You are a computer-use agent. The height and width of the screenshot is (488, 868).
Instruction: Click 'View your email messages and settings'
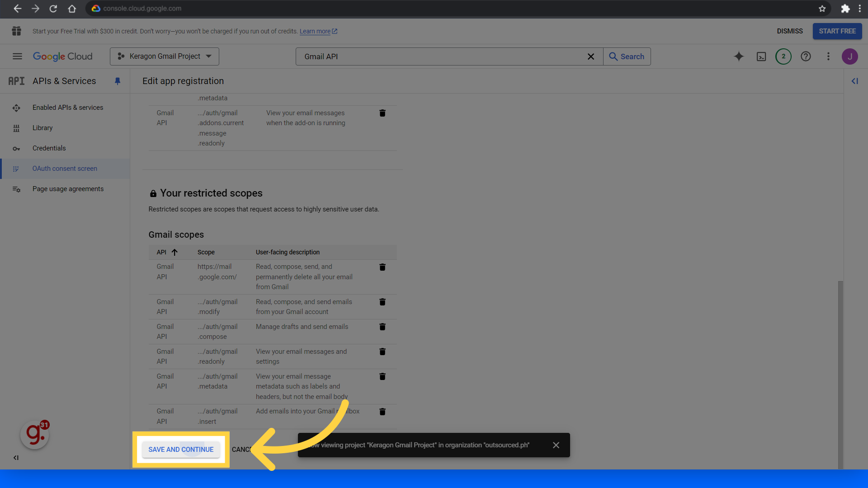(x=301, y=357)
